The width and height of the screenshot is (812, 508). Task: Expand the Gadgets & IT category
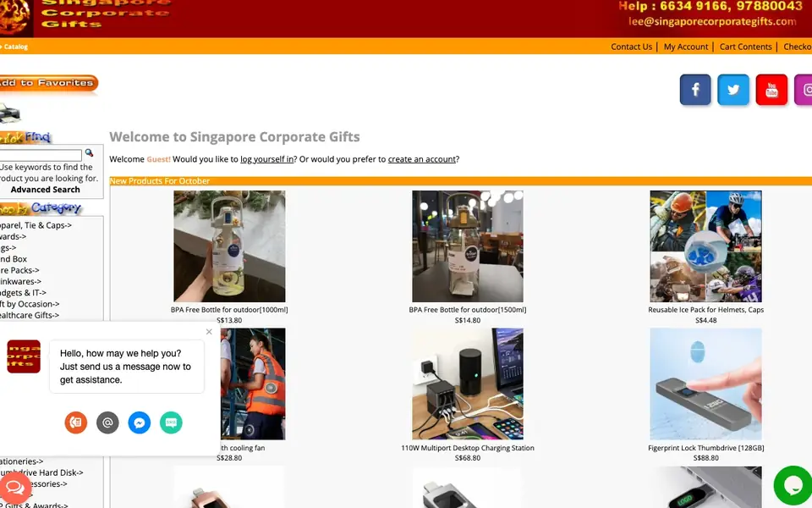[x=24, y=293]
